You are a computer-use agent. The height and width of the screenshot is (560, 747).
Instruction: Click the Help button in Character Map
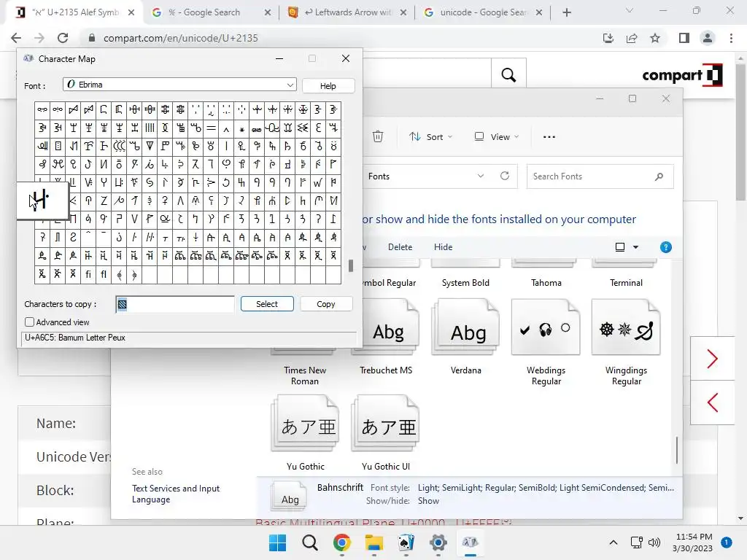click(x=328, y=86)
